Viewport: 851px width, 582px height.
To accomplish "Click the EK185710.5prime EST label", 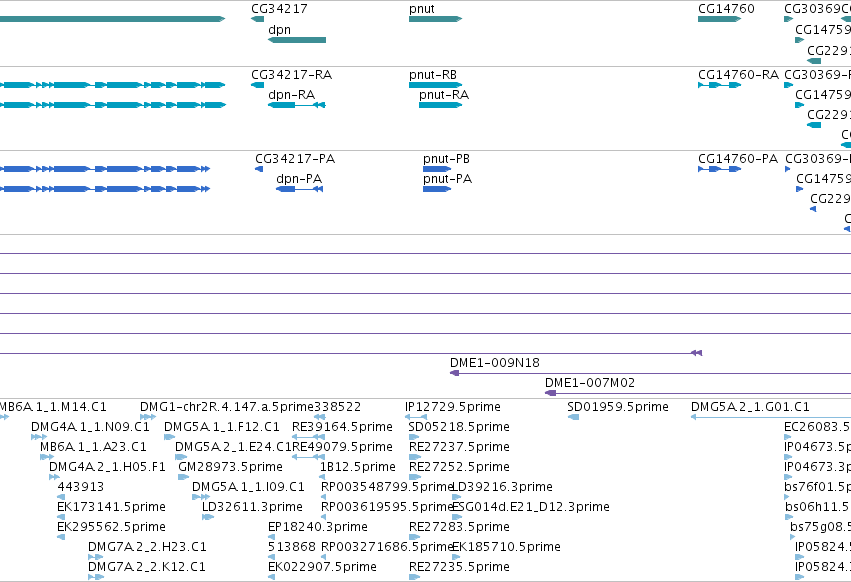I will (506, 547).
